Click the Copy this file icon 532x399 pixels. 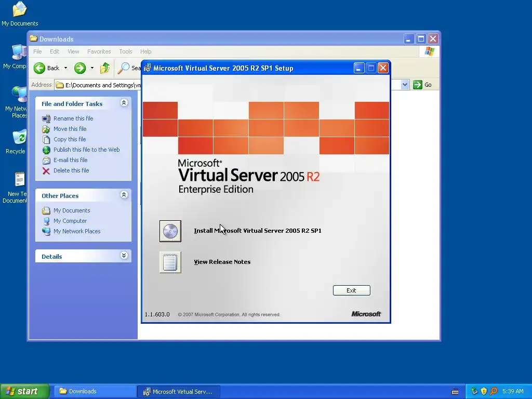pyautogui.click(x=46, y=139)
